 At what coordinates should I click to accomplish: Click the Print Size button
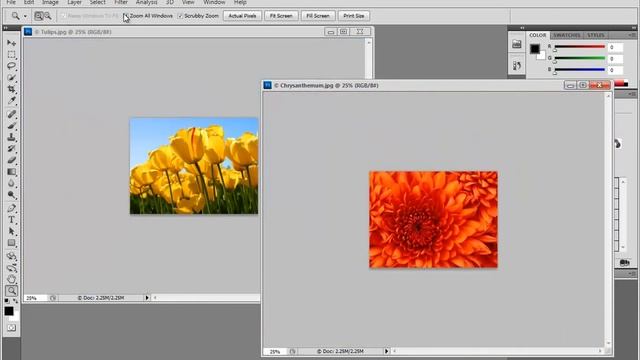pyautogui.click(x=354, y=16)
